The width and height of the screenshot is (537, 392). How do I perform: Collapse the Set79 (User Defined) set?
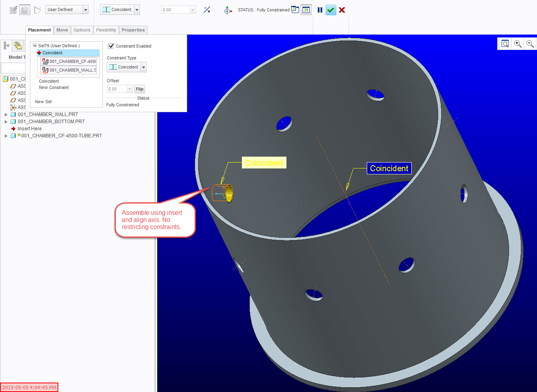pos(35,46)
